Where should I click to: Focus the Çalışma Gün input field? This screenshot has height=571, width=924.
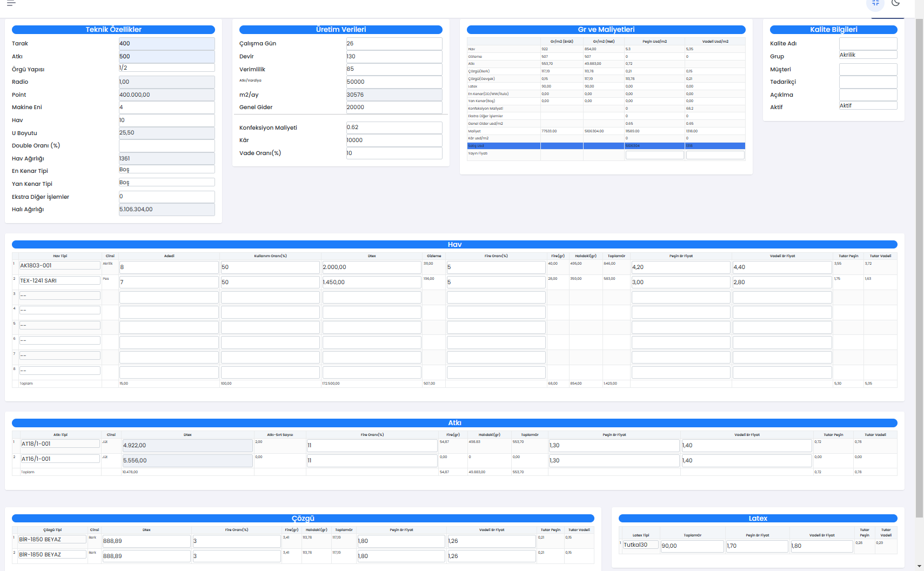pos(394,44)
